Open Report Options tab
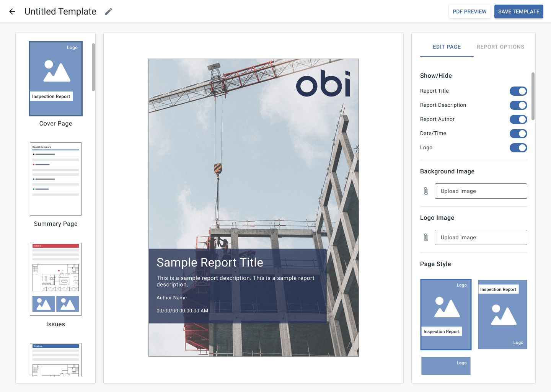Screen dimensions: 551x392 [500, 47]
